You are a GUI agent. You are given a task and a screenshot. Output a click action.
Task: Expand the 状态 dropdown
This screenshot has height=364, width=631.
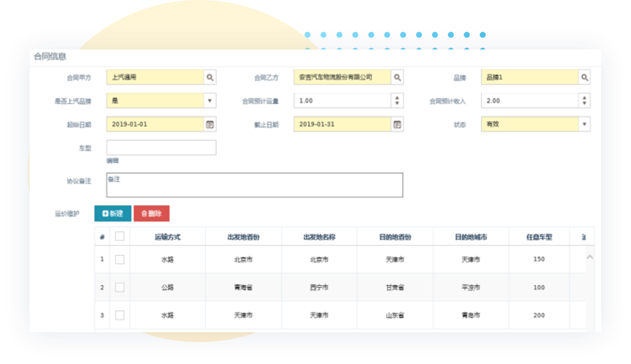point(585,124)
